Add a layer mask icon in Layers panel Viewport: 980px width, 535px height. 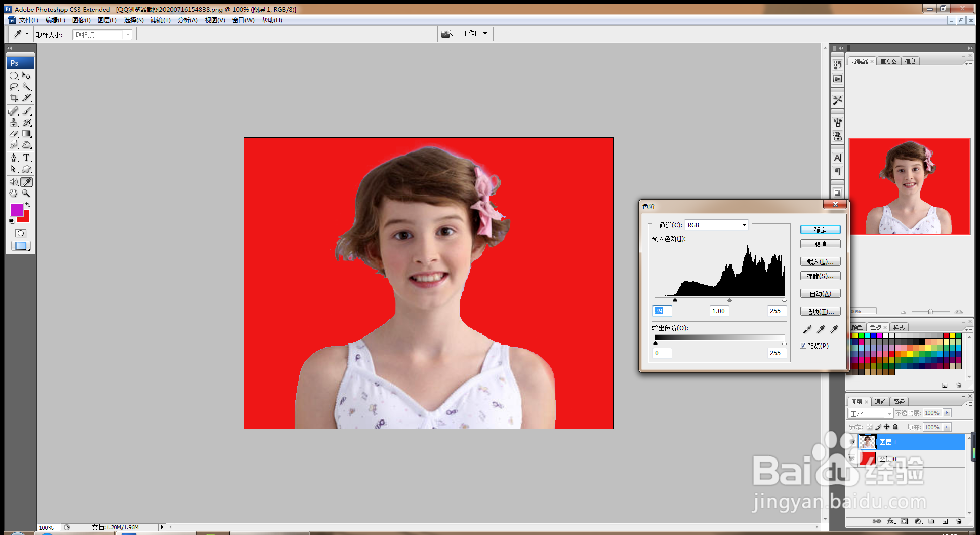(x=905, y=521)
